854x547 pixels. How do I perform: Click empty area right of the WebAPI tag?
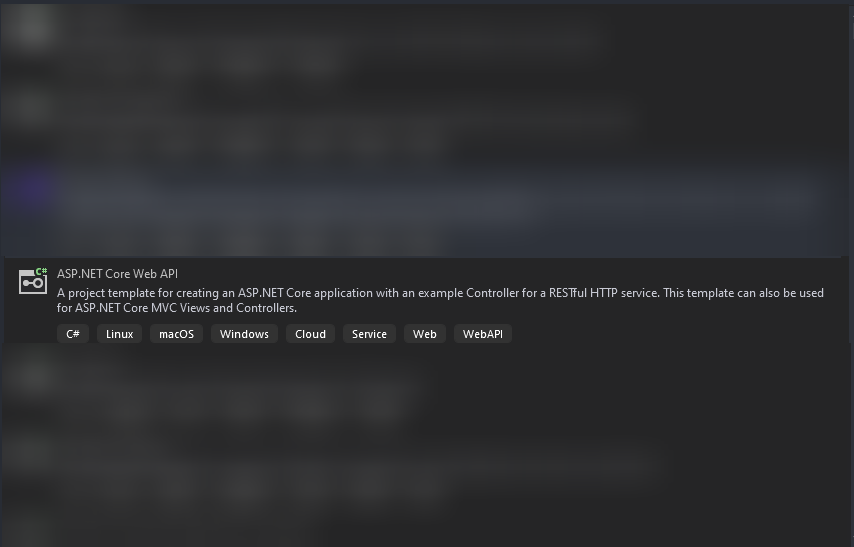coord(675,334)
